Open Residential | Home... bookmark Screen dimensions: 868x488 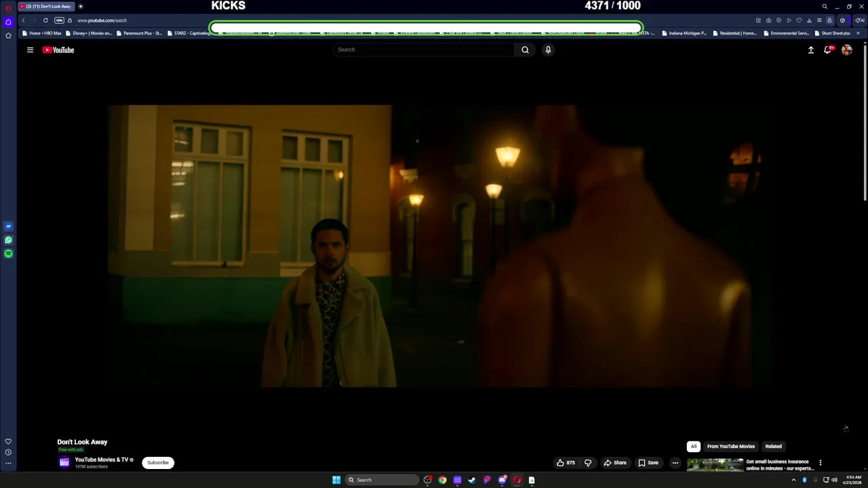(734, 33)
